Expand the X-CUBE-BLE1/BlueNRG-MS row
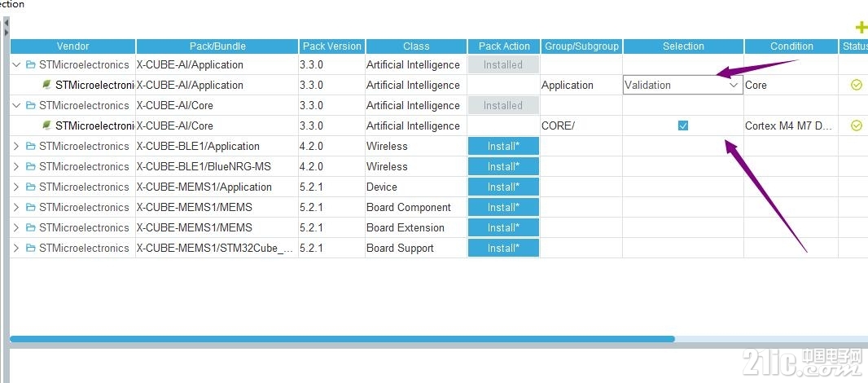 coord(16,167)
